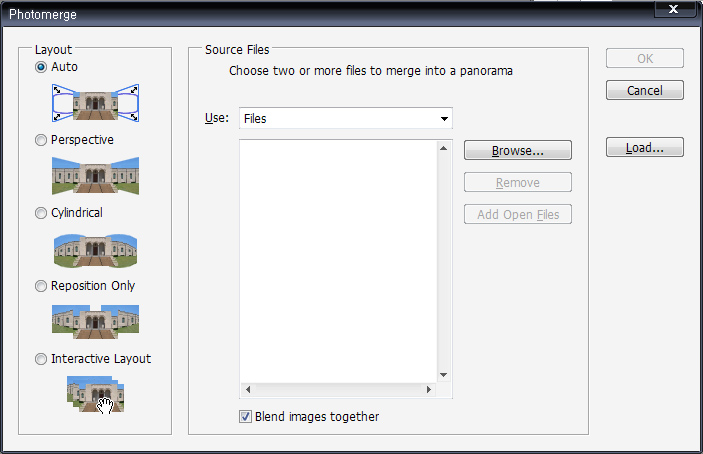Click the Cylindrical layout preview image
Image resolution: width=703 pixels, height=454 pixels.
[x=95, y=249]
